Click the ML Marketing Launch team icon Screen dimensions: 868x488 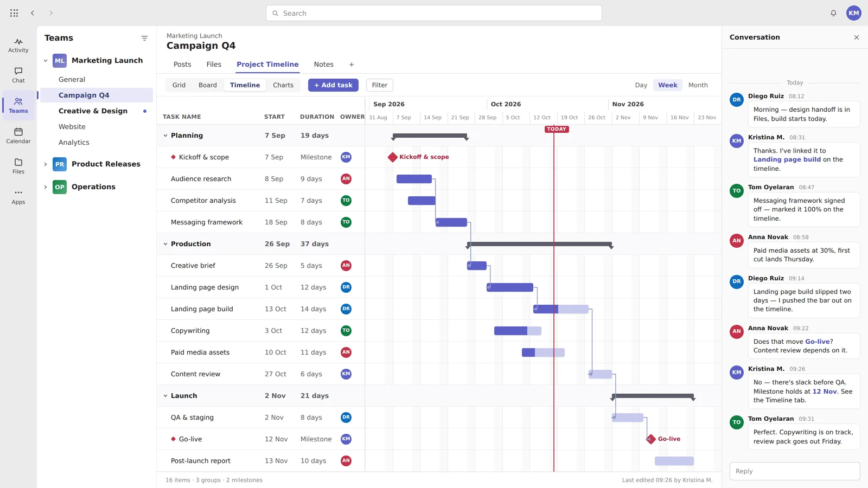click(x=60, y=61)
